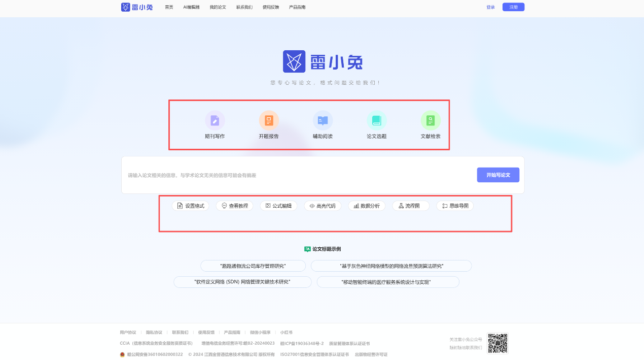
Task: Select the 高亮代码 chip
Action: click(x=323, y=206)
